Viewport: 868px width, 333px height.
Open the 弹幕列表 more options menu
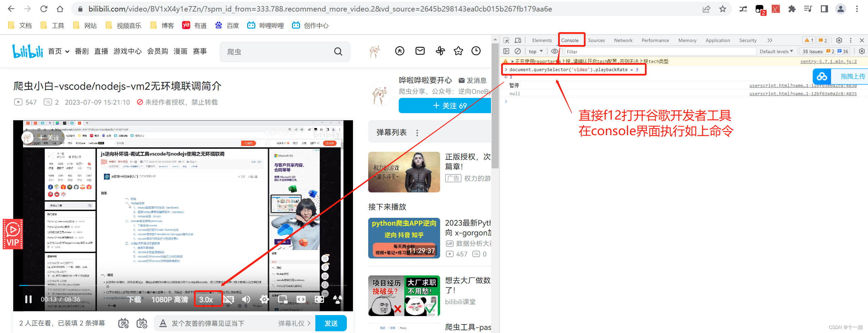coord(417,133)
